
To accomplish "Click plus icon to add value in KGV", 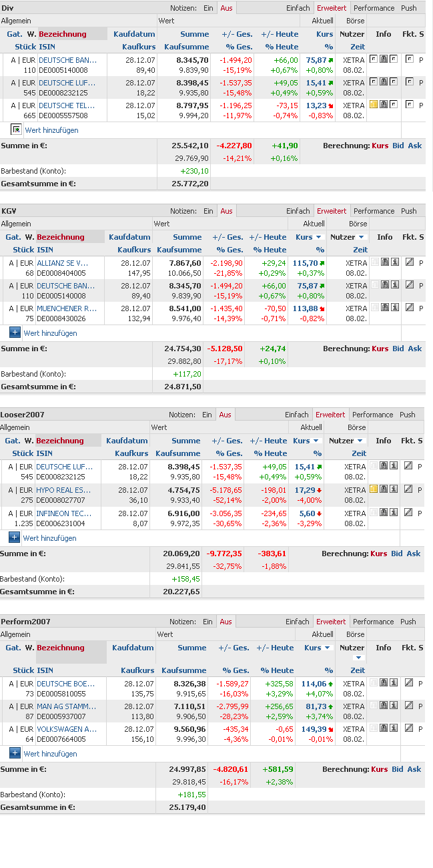I will tap(15, 333).
